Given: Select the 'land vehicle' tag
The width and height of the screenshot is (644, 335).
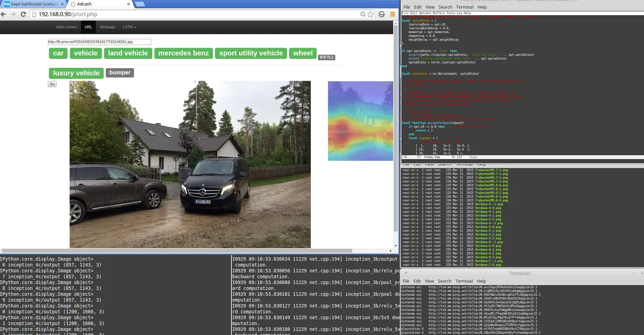Looking at the screenshot, I should point(128,53).
